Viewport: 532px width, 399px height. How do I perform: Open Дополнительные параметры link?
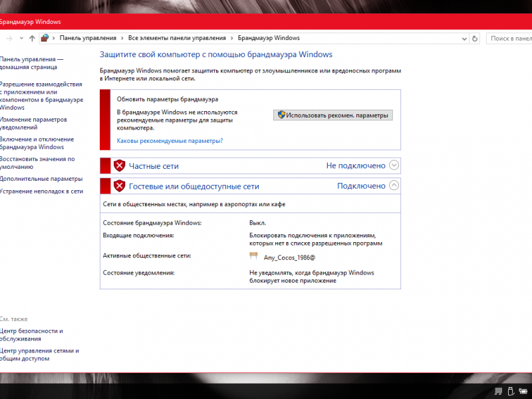[41, 179]
